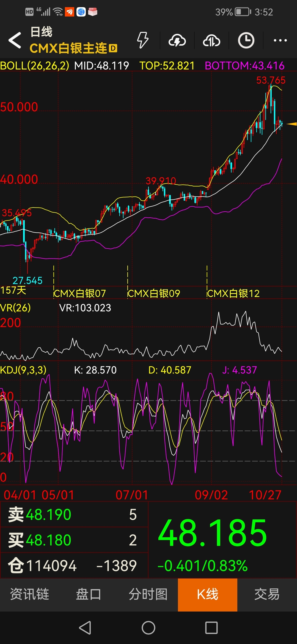Tap the 50.000 price axis label
The width and height of the screenshot is (297, 644).
pyautogui.click(x=19, y=107)
